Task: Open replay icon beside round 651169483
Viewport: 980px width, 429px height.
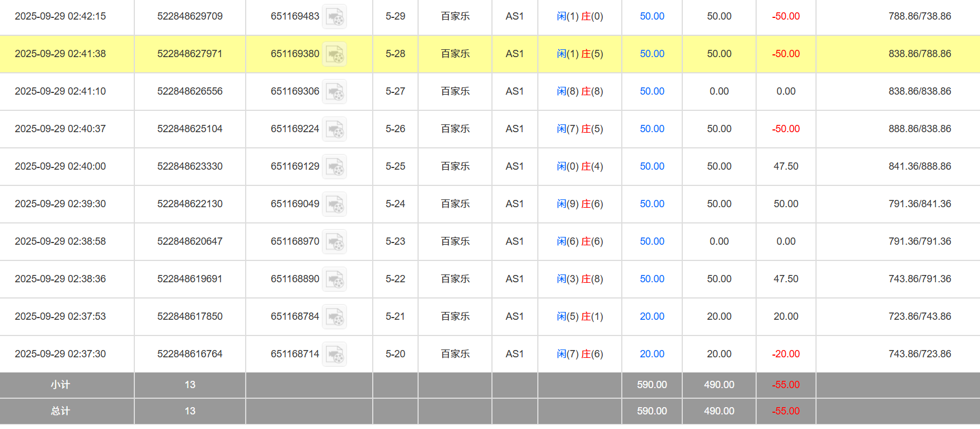Action: pos(335,17)
